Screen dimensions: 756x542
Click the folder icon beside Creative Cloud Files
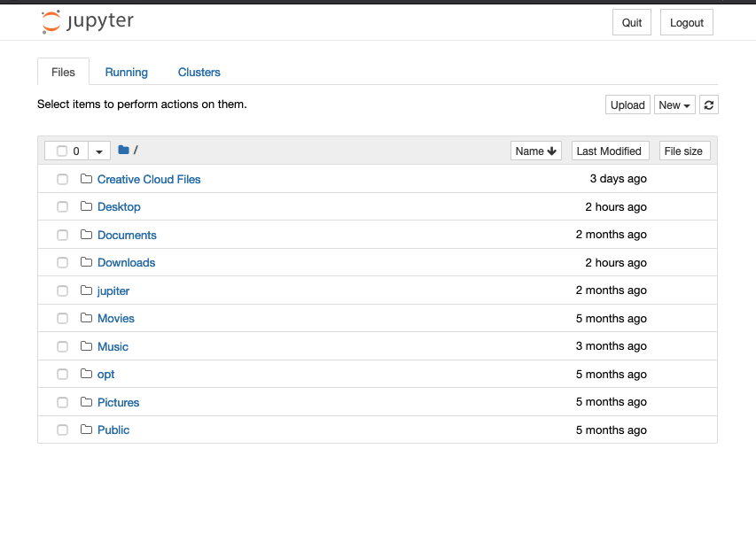pos(86,179)
